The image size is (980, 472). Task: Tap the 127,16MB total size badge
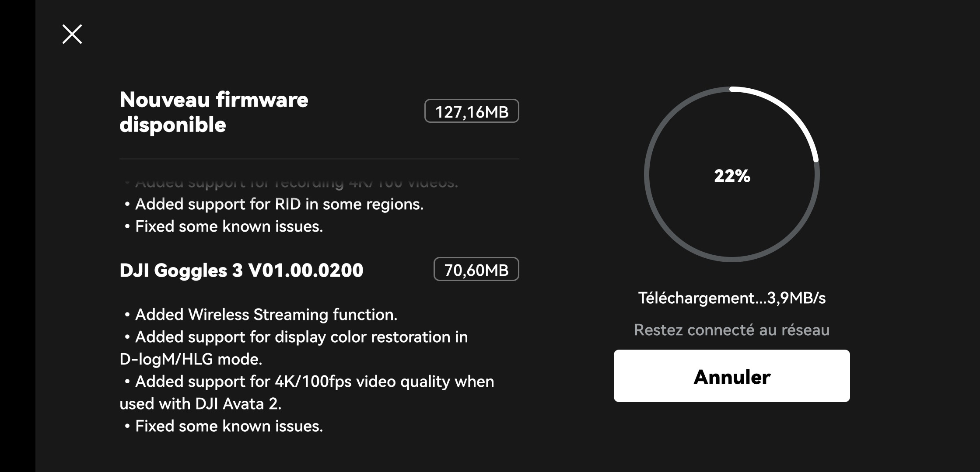472,111
